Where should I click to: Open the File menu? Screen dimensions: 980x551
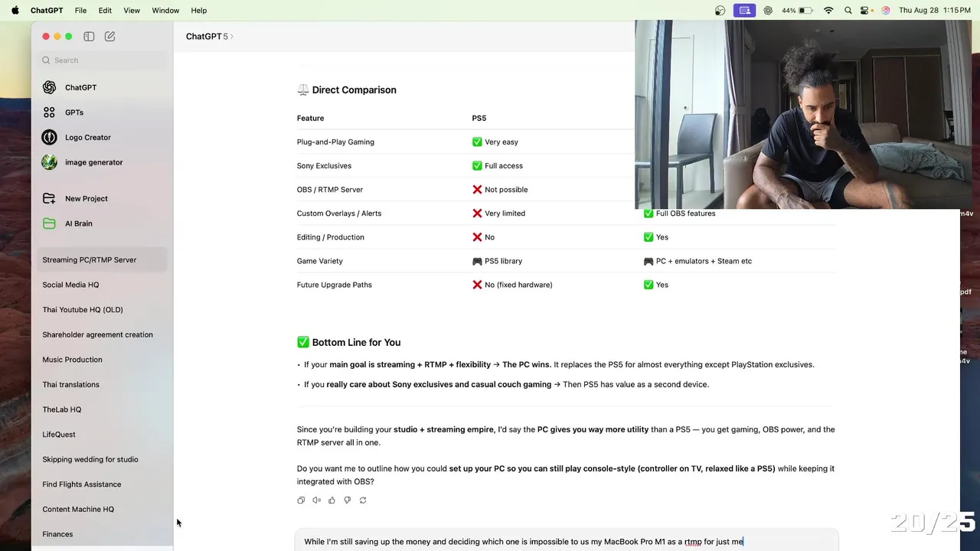click(x=80, y=11)
